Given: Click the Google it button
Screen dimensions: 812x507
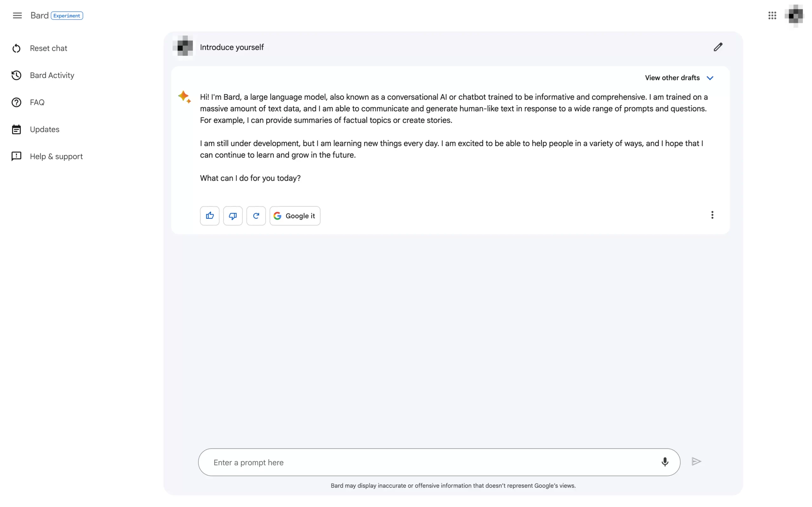Looking at the screenshot, I should pos(295,215).
